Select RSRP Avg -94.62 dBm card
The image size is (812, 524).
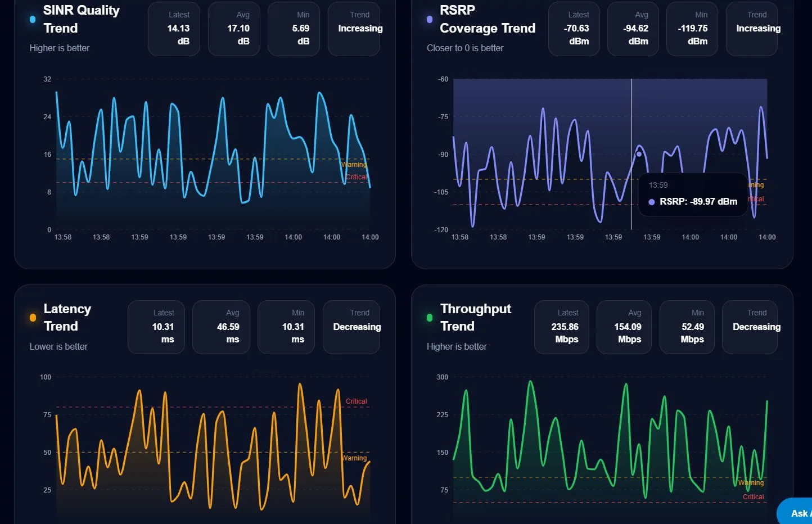tap(633, 28)
